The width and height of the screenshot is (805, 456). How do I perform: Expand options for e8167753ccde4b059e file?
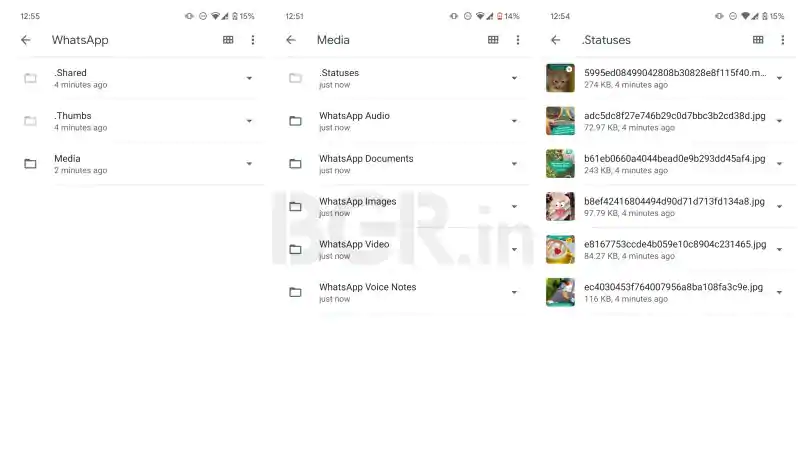[779, 250]
